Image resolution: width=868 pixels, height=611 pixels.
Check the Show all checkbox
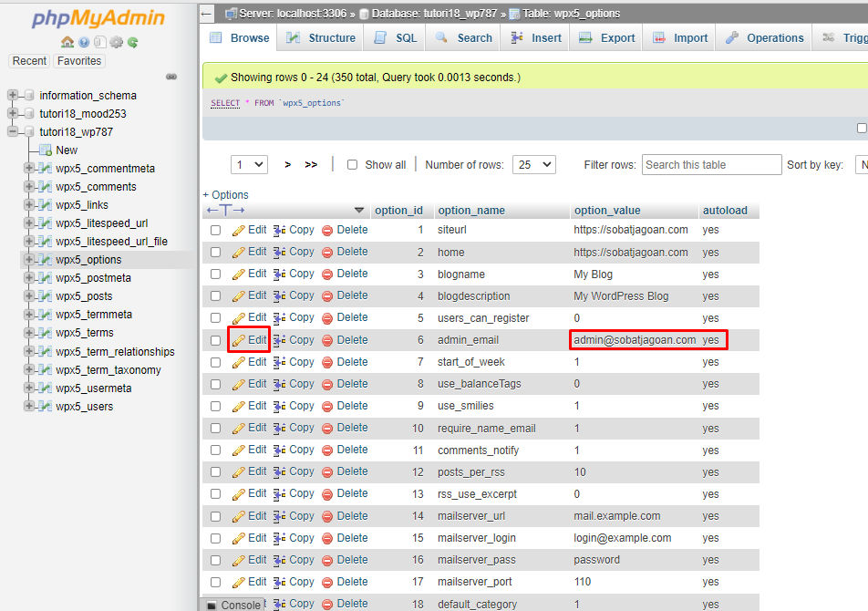click(x=352, y=165)
